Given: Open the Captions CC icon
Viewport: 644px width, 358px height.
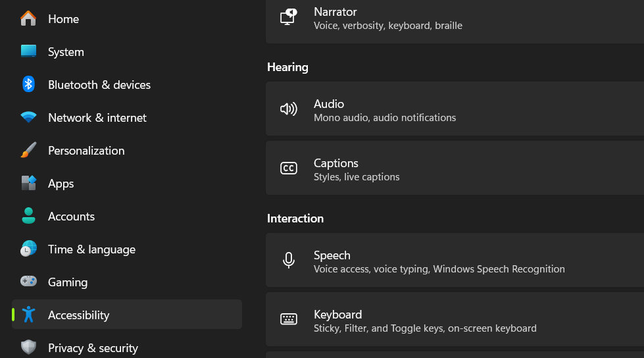Looking at the screenshot, I should pos(289,168).
